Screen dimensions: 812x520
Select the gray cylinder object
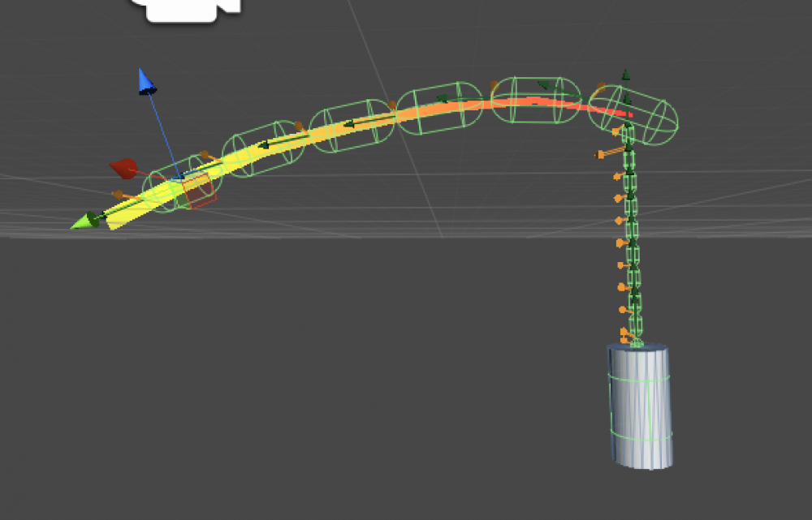click(x=641, y=406)
